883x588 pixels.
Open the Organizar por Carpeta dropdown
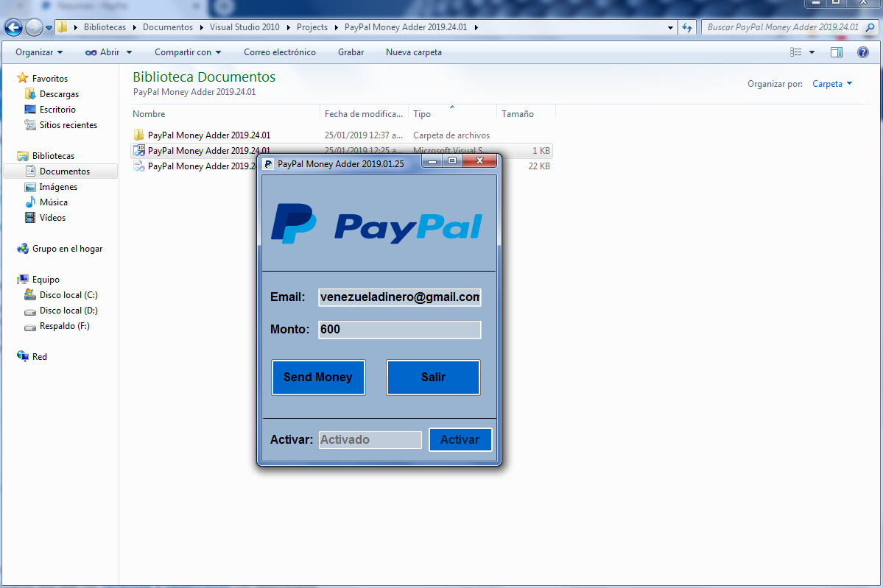[x=832, y=84]
